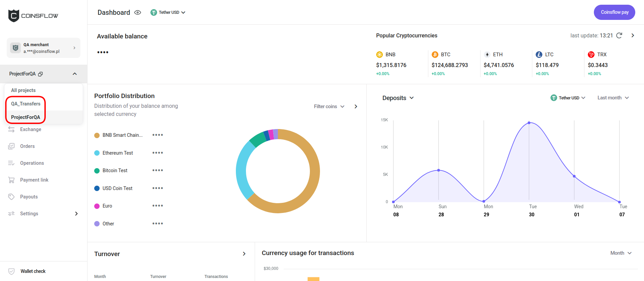Viewport: 644px width, 281px height.
Task: Refresh the popular cryptocurrencies prices
Action: tap(619, 35)
